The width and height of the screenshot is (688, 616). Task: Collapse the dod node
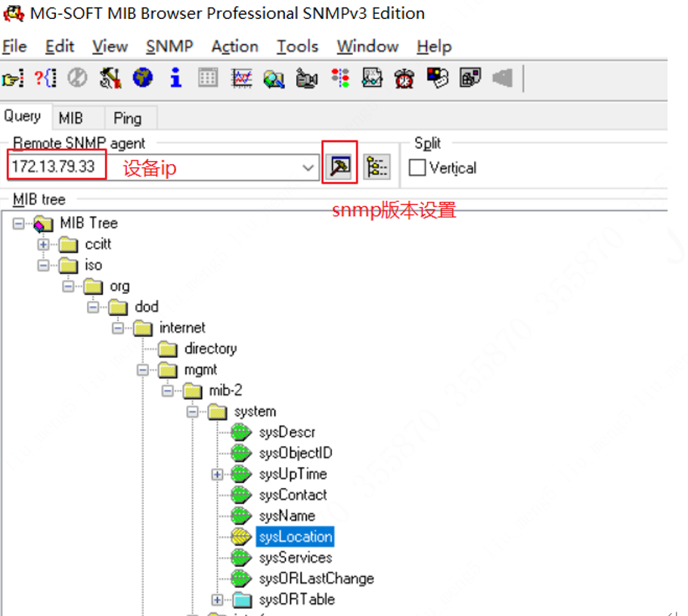click(93, 307)
